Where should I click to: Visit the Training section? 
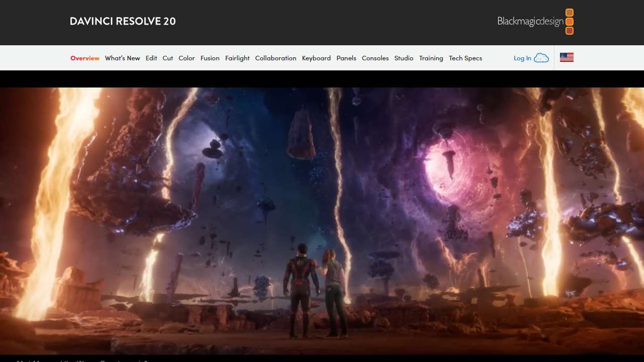(431, 58)
